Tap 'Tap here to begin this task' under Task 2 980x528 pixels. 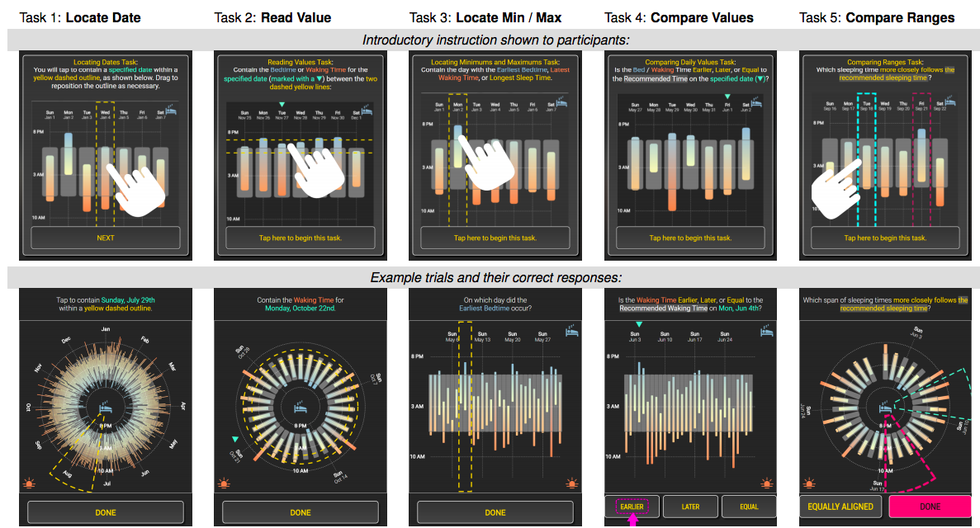click(301, 238)
